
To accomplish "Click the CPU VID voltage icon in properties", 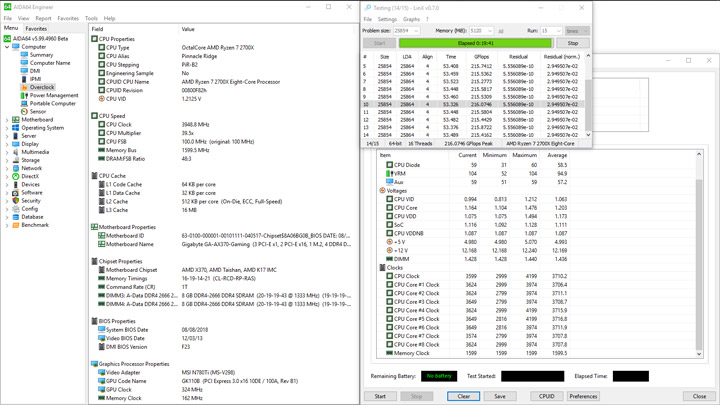I will point(101,99).
